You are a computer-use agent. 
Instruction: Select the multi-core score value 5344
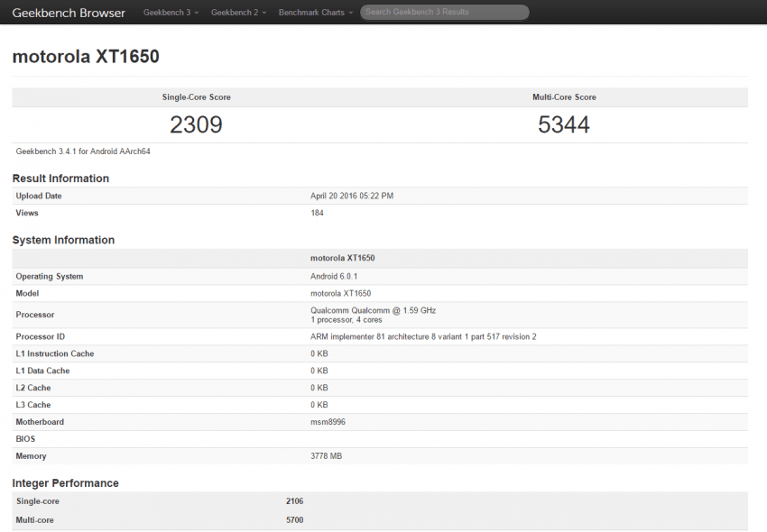point(564,124)
